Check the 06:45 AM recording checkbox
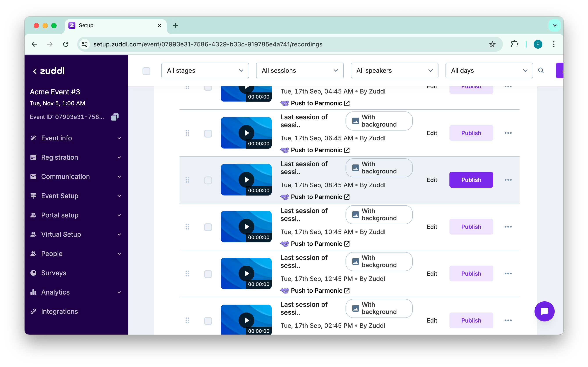 [208, 134]
